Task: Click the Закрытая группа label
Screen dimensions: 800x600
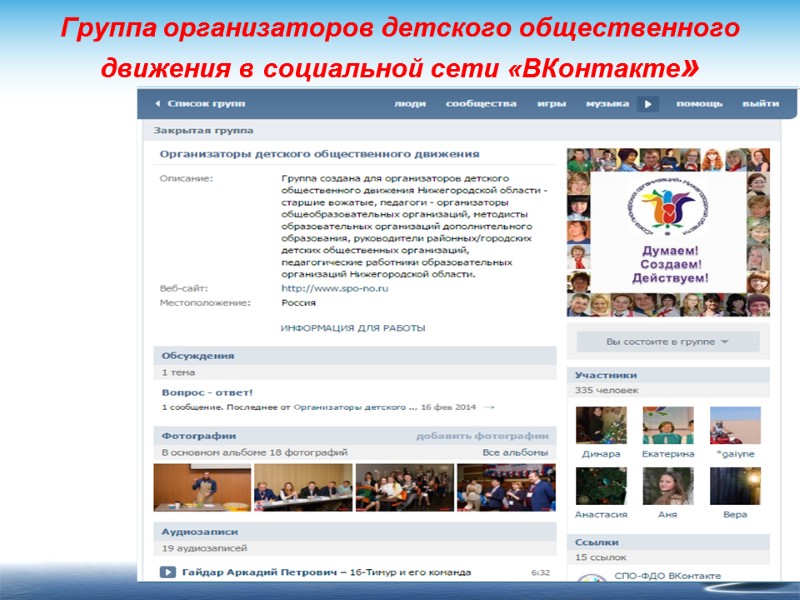Action: tap(204, 131)
